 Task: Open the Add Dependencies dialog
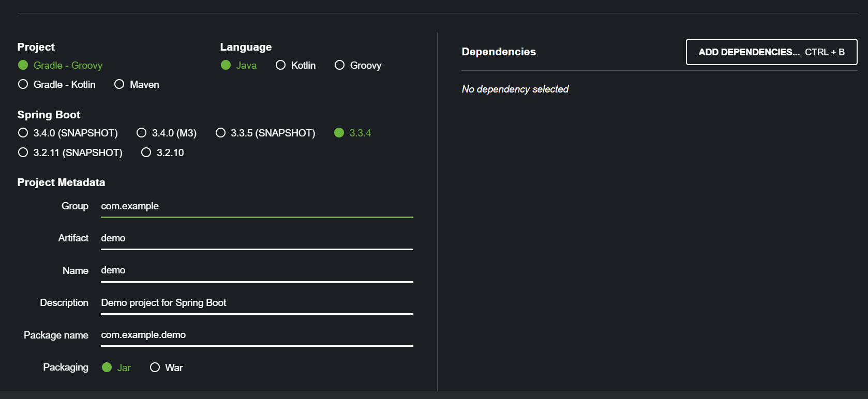click(771, 52)
